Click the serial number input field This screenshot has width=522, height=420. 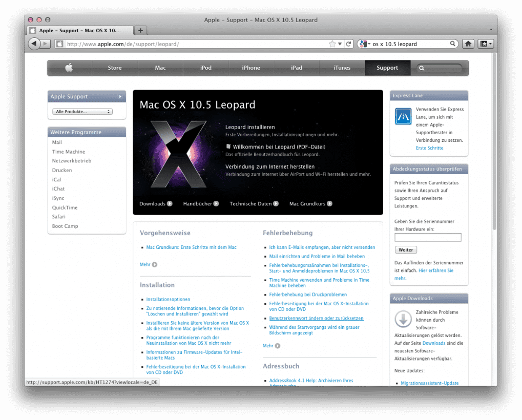[428, 237]
